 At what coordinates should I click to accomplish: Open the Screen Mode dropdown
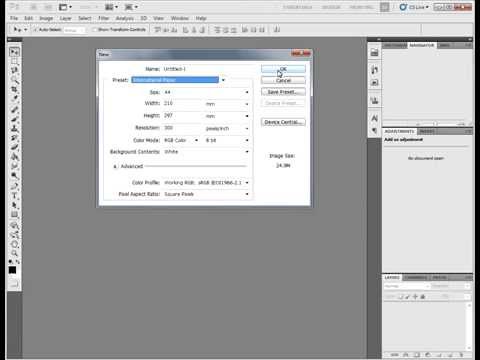pos(131,7)
